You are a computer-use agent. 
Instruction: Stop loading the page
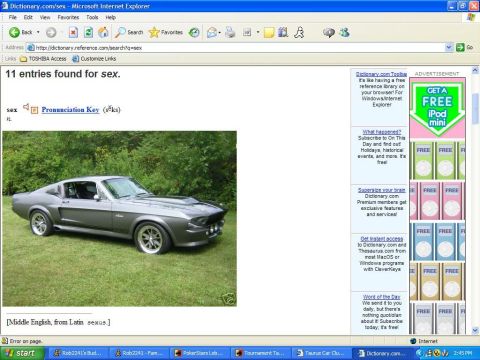tap(73, 32)
